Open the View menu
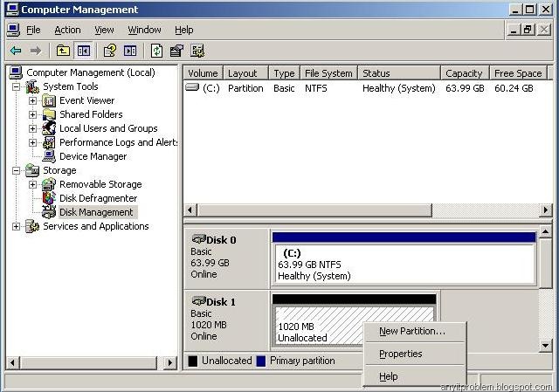 (x=104, y=30)
